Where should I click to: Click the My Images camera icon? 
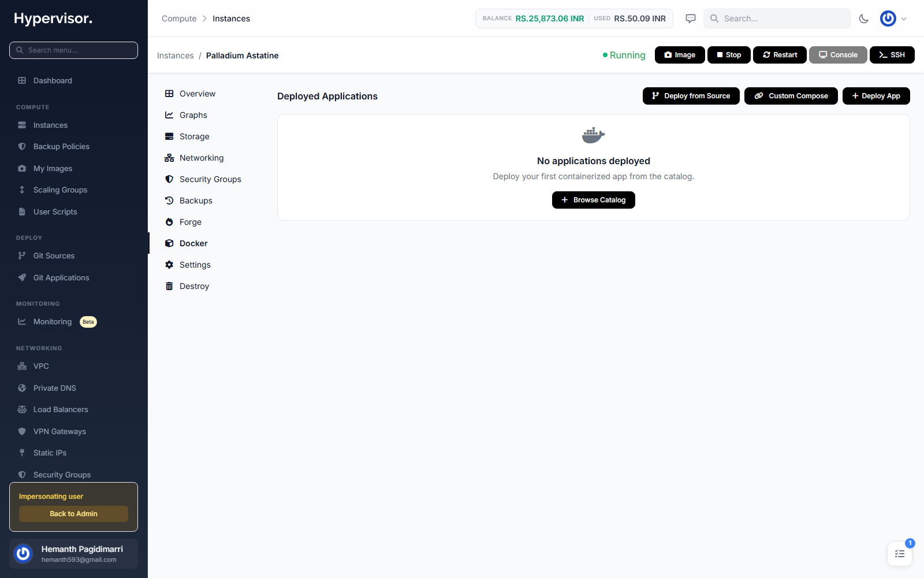click(x=22, y=168)
